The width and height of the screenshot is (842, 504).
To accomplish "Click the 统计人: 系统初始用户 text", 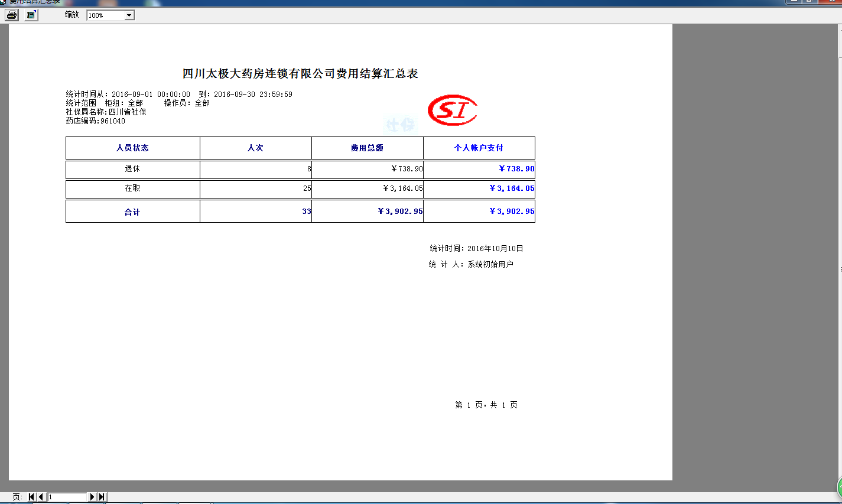I will [471, 265].
